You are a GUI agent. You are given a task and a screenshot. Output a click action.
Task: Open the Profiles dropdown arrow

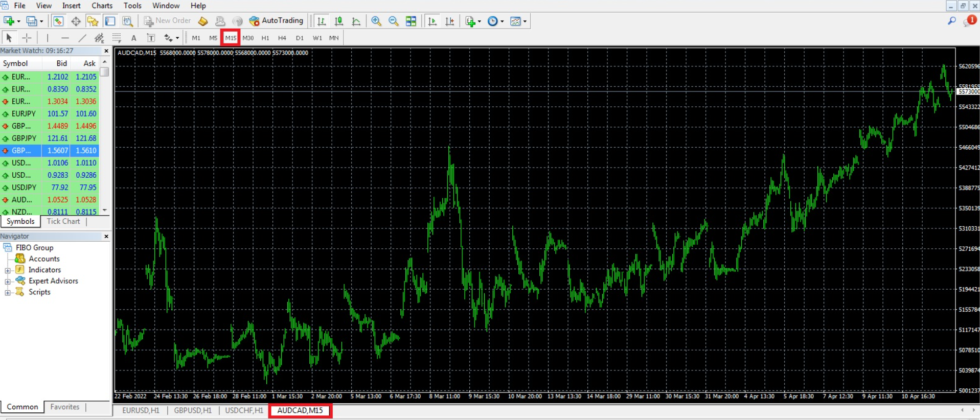(x=41, y=21)
